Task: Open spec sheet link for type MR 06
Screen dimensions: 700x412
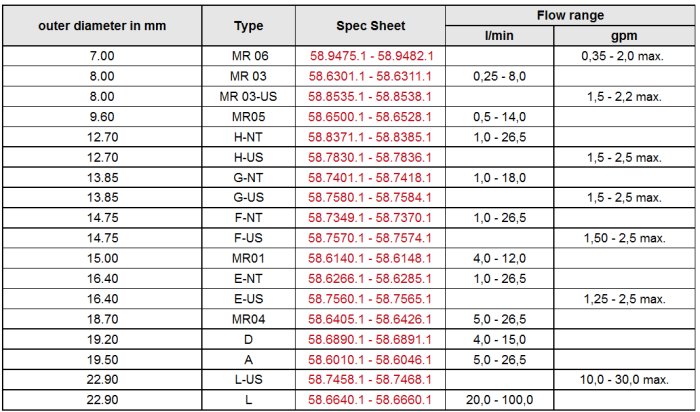Action: point(370,57)
